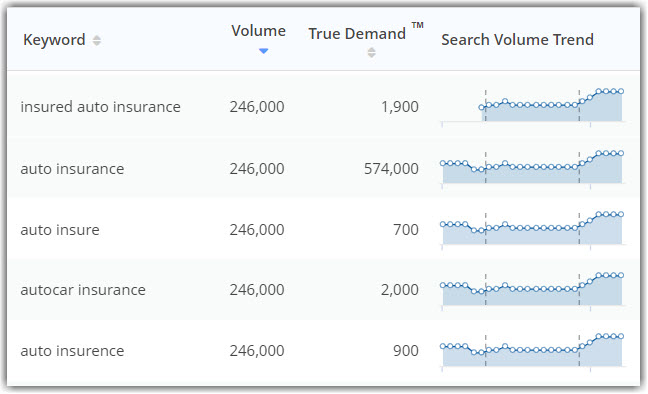Click the True Demand column header

357,34
